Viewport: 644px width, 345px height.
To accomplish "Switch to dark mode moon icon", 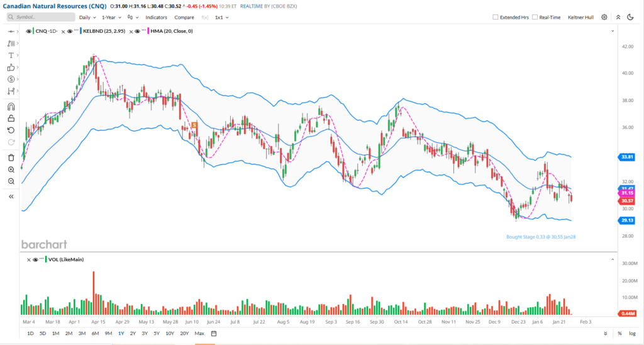I will click(630, 18).
